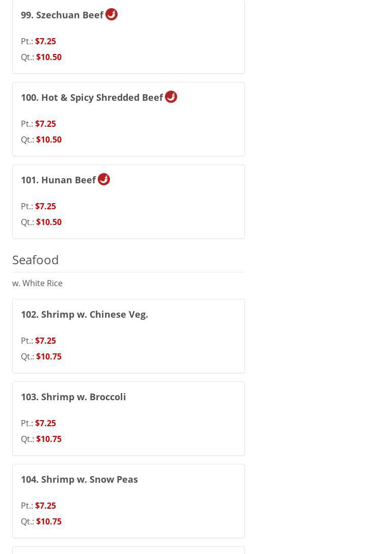This screenshot has width=392, height=554.
Task: Choose Hot & Spicy Shredded Beef quart price
Action: (49, 140)
